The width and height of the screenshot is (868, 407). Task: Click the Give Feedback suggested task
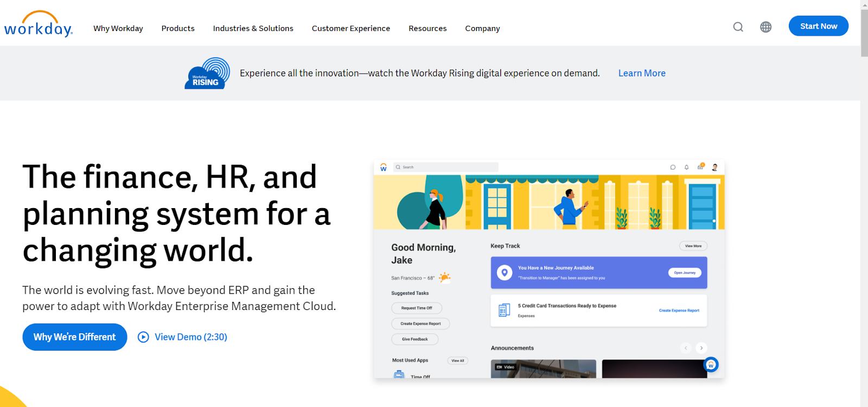click(x=415, y=339)
